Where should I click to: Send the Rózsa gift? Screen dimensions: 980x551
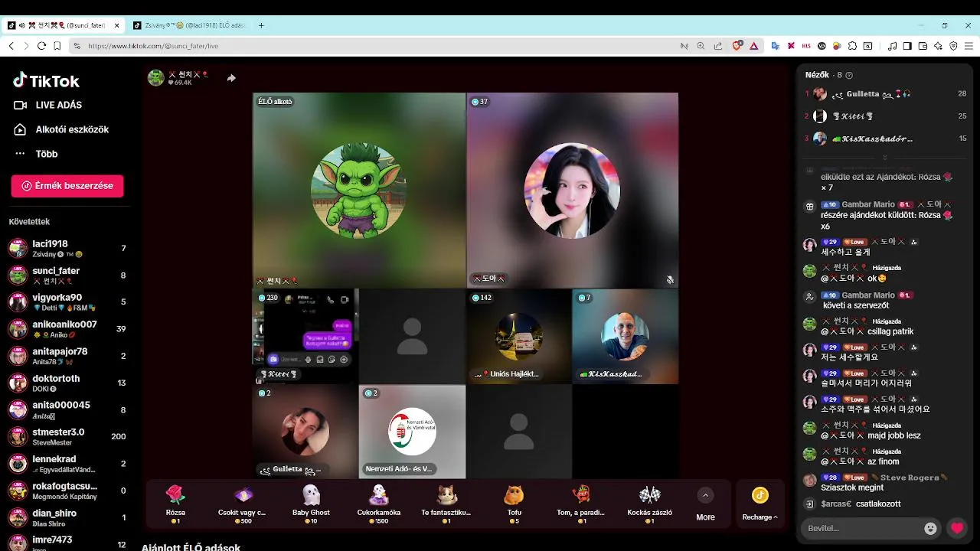click(176, 504)
